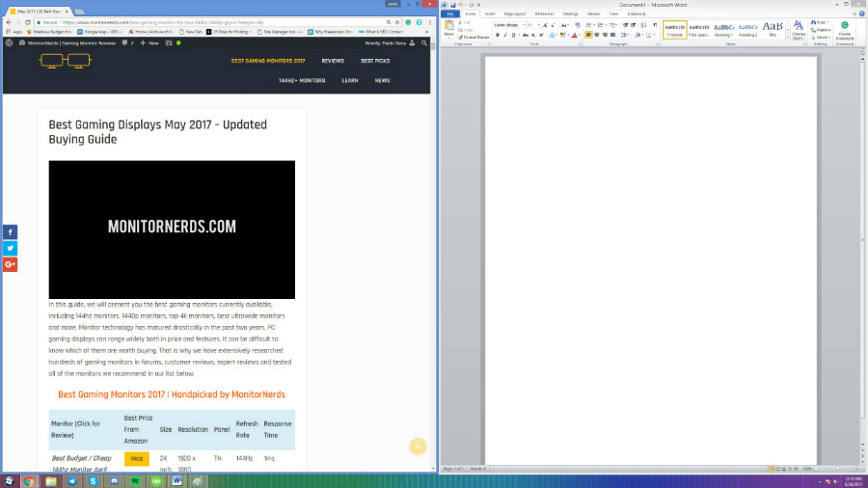Image resolution: width=868 pixels, height=488 pixels.
Task: Click the Chrome Reload page icon
Action: click(x=28, y=22)
